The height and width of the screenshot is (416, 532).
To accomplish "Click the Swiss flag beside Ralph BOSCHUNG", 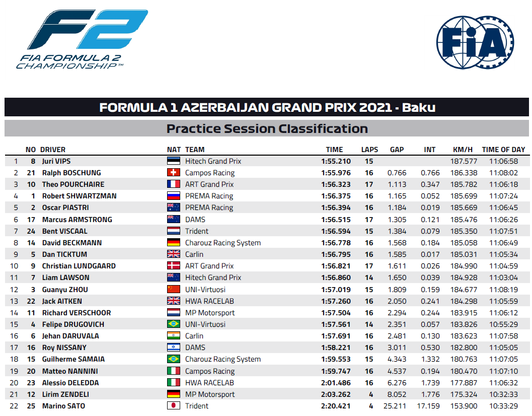I will pos(173,173).
